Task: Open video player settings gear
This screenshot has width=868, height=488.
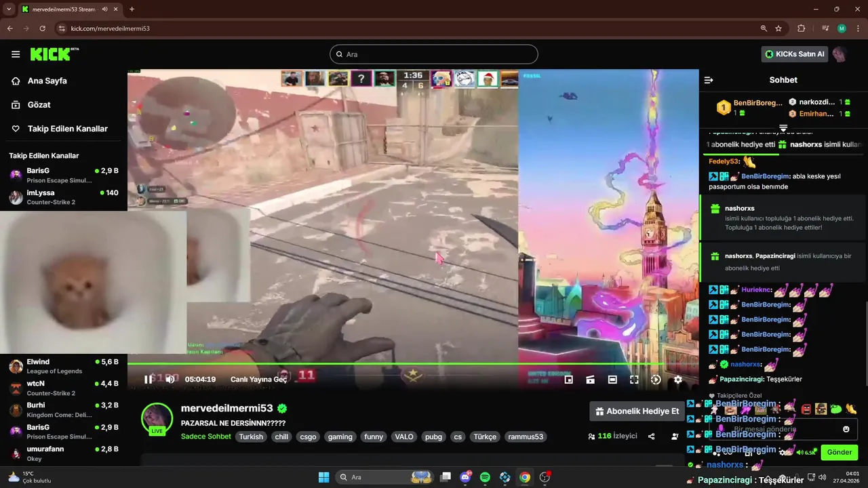Action: point(677,380)
